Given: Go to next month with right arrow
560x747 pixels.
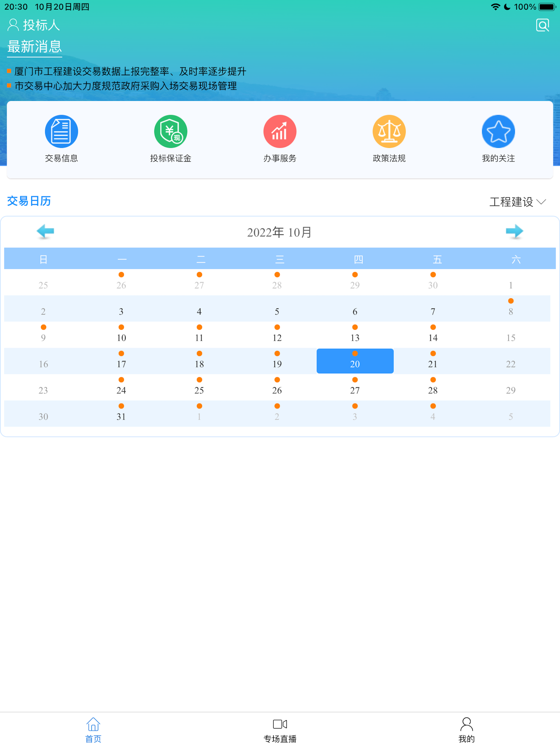Looking at the screenshot, I should click(x=514, y=232).
